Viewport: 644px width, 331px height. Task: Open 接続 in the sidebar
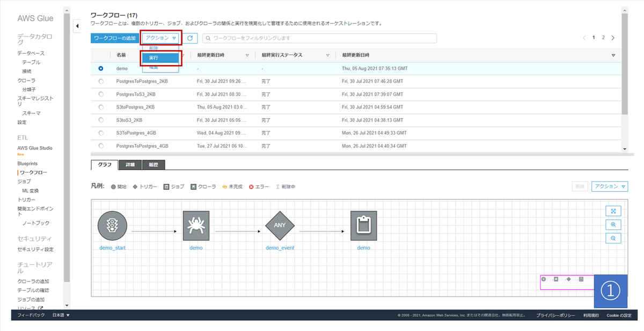point(27,71)
